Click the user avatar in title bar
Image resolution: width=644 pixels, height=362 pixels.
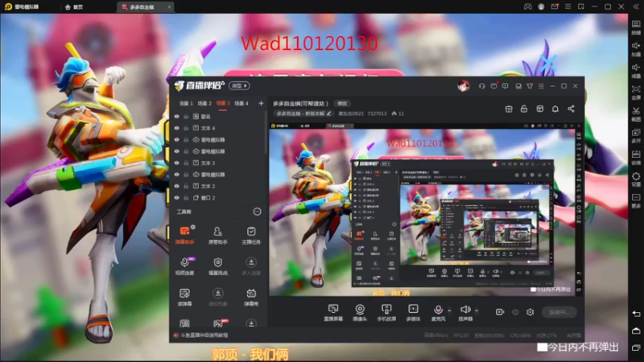[x=464, y=86]
